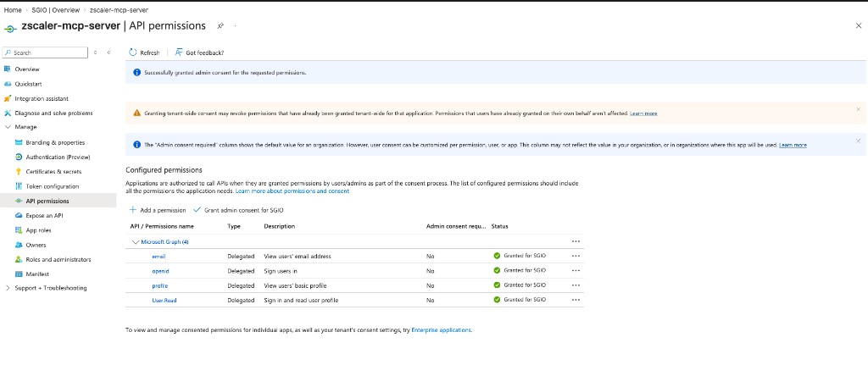
Task: Click the Certificates & secrets key icon
Action: click(19, 171)
